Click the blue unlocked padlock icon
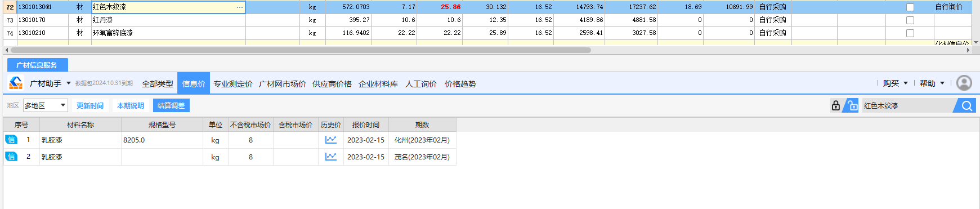 852,105
